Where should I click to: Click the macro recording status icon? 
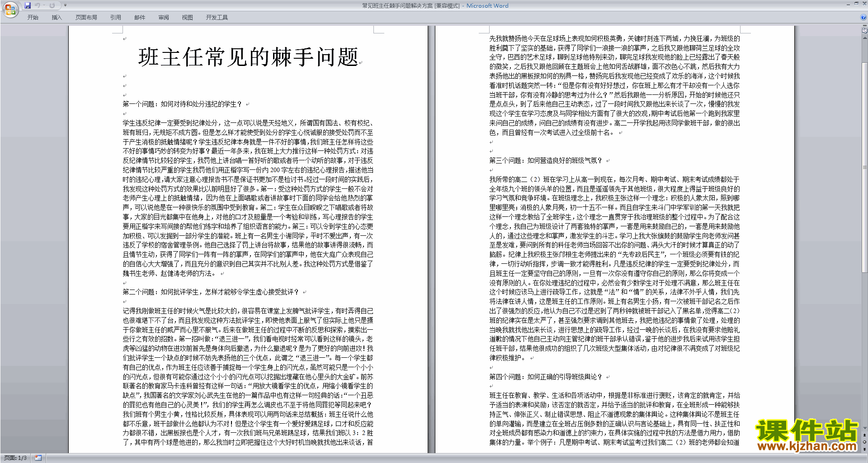[38, 458]
